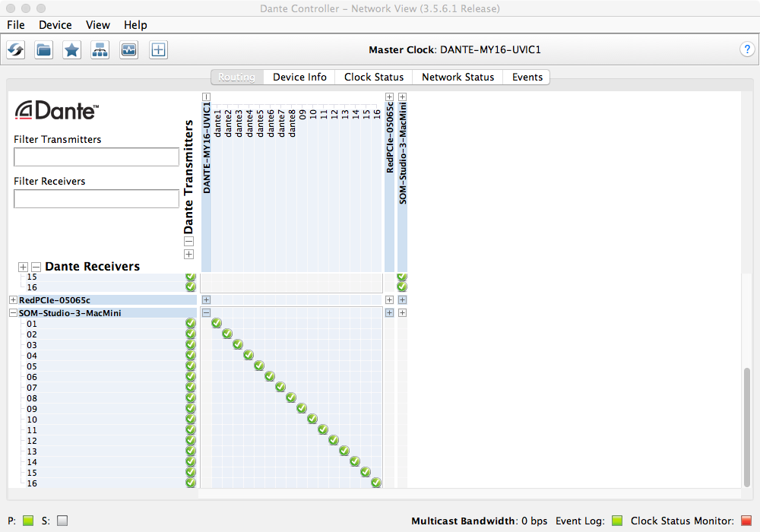Toggle subscription of dante1 to receiver 01
The height and width of the screenshot is (532, 760).
(x=217, y=323)
